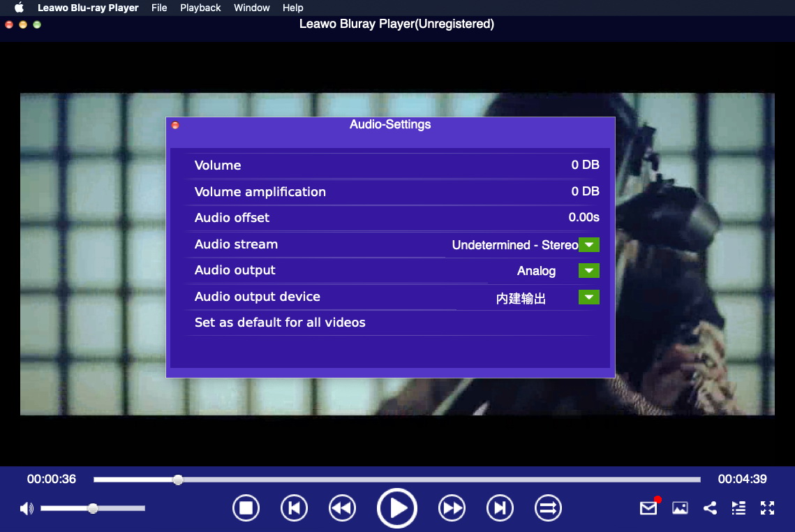Open the Window menu
This screenshot has height=532, width=795.
(251, 8)
